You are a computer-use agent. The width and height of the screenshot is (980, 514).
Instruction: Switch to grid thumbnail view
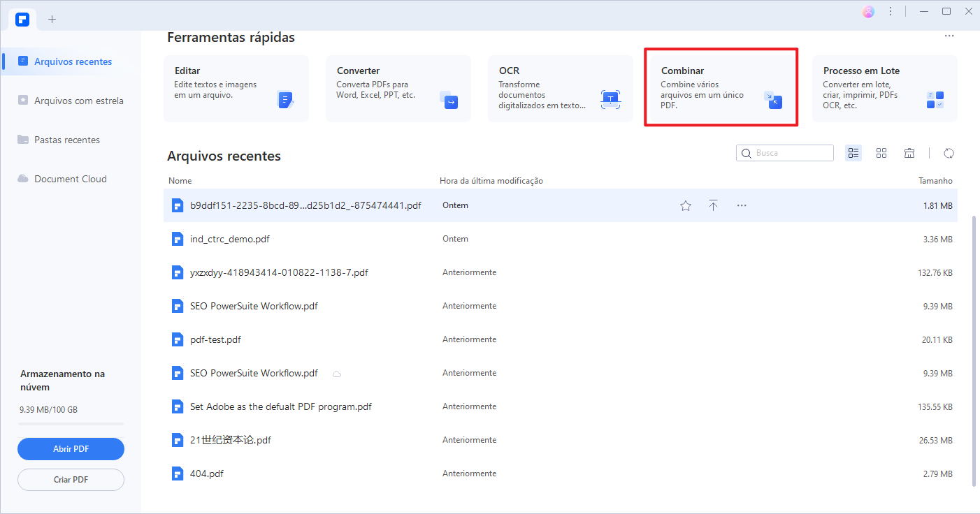(881, 153)
